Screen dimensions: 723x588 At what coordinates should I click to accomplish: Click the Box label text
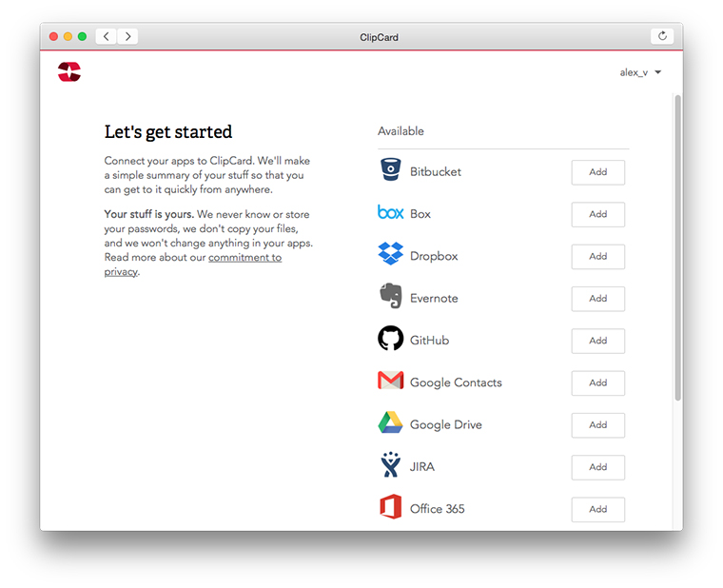(x=420, y=214)
